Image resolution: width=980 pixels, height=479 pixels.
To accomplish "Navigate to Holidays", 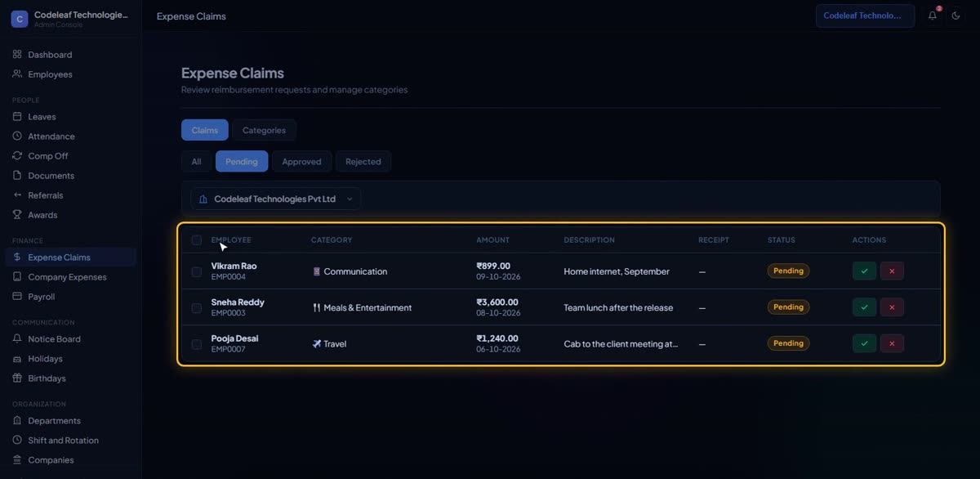I will [x=70, y=359].
